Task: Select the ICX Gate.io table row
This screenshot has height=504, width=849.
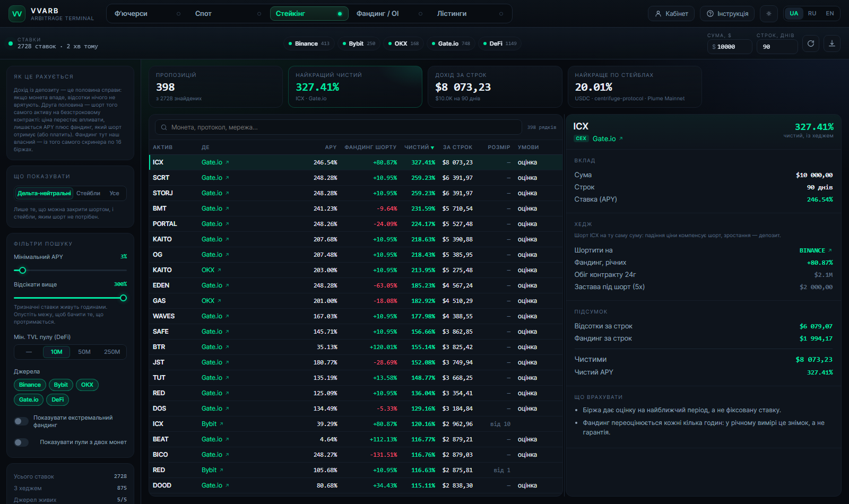Action: click(356, 162)
